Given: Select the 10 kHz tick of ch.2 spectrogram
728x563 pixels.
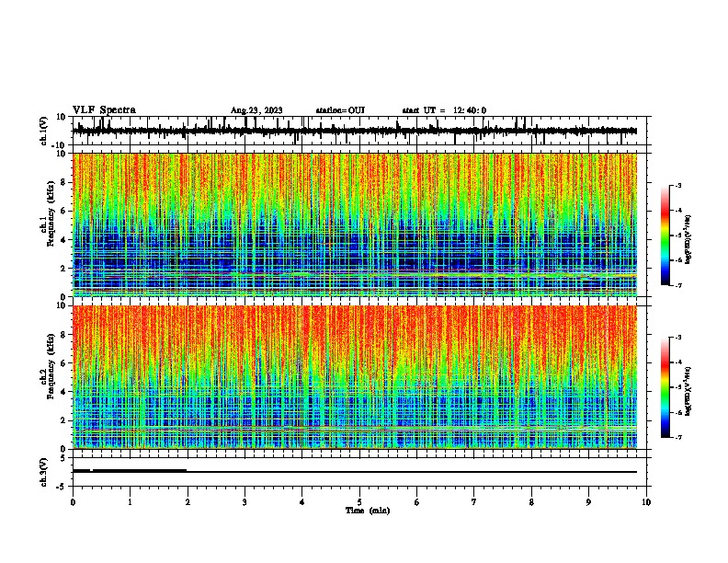Looking at the screenshot, I should pos(62,305).
